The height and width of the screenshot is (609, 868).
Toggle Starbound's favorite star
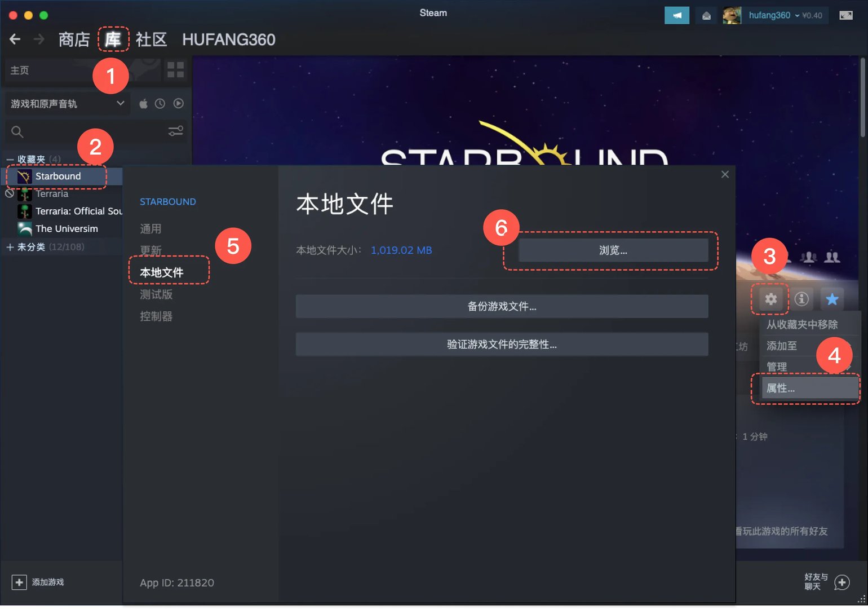[832, 299]
